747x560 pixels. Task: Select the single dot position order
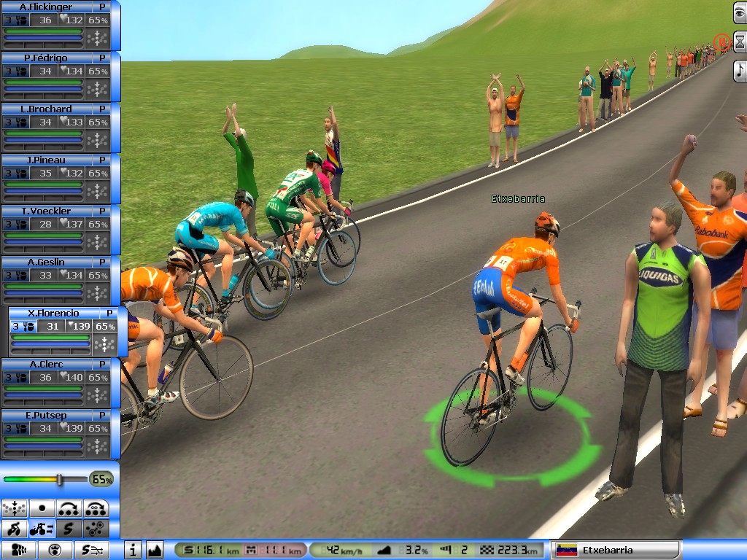coord(42,508)
